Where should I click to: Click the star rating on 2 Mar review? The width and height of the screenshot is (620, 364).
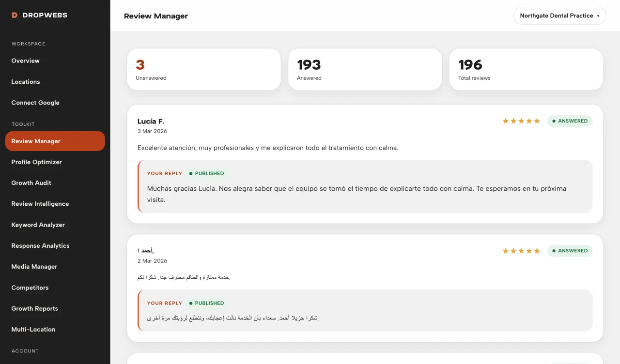click(x=521, y=251)
